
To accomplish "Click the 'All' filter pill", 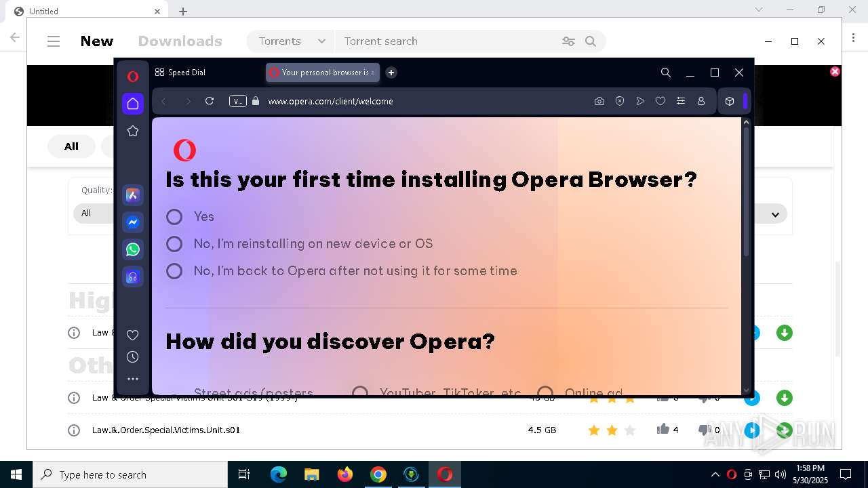I will [x=71, y=146].
